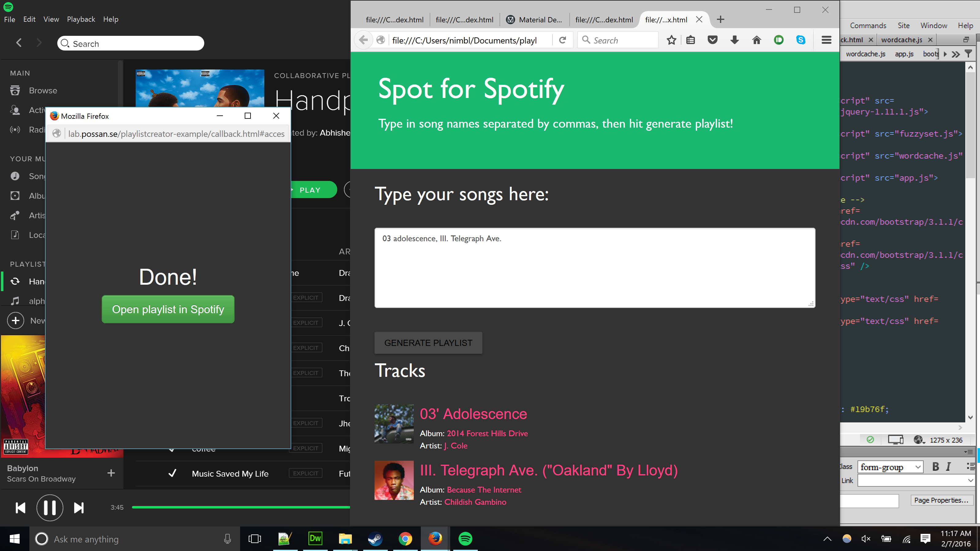
Task: Expand the form-group class dropdown
Action: [x=918, y=467]
